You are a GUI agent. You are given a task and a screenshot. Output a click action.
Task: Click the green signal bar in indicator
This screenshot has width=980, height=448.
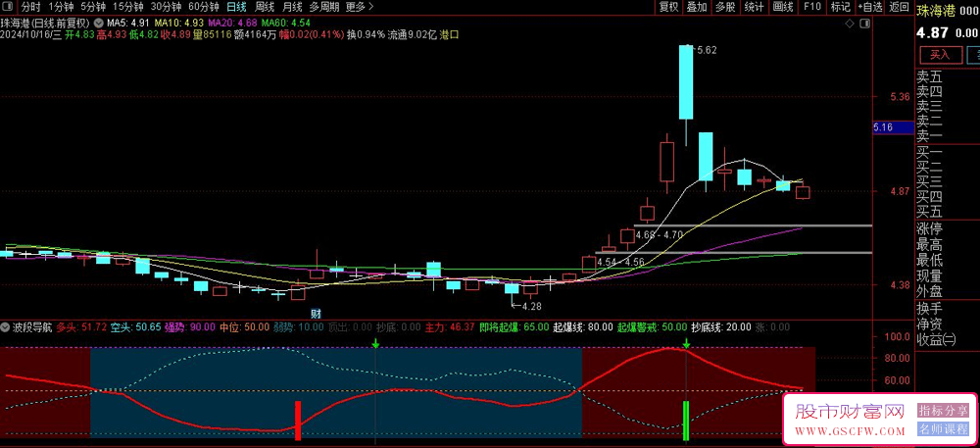[x=686, y=421]
